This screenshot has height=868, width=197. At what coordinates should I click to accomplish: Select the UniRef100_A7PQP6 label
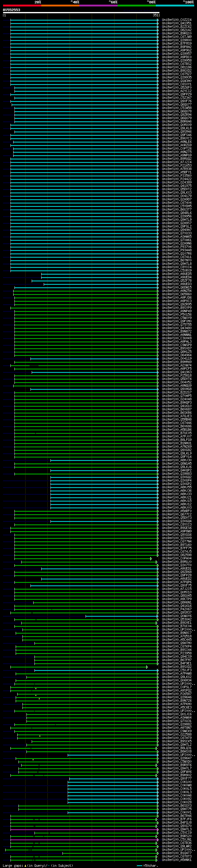(x=176, y=582)
